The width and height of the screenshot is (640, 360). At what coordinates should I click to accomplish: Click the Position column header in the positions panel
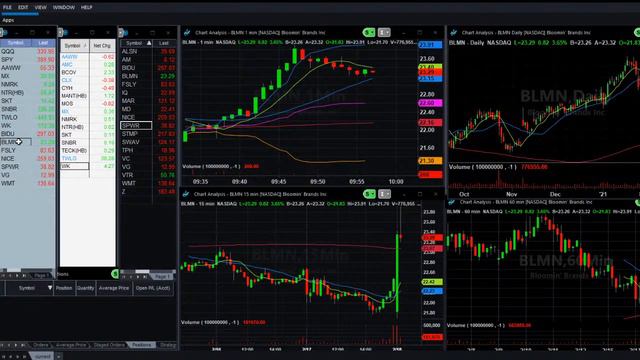tap(64, 288)
